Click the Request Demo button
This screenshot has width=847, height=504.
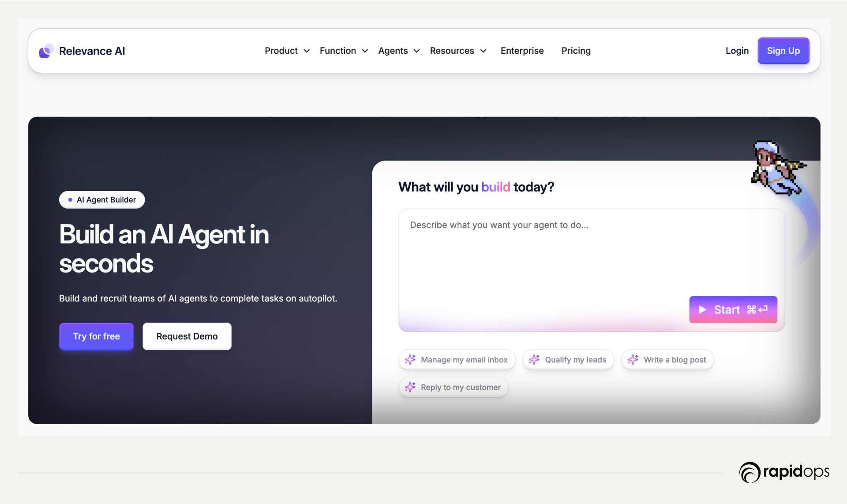tap(187, 336)
